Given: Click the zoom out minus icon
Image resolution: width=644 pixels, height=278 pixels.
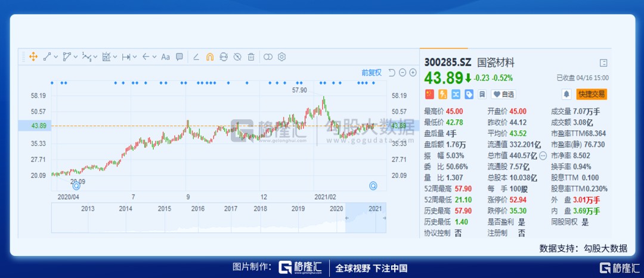Looking at the screenshot, I should pos(402,72).
